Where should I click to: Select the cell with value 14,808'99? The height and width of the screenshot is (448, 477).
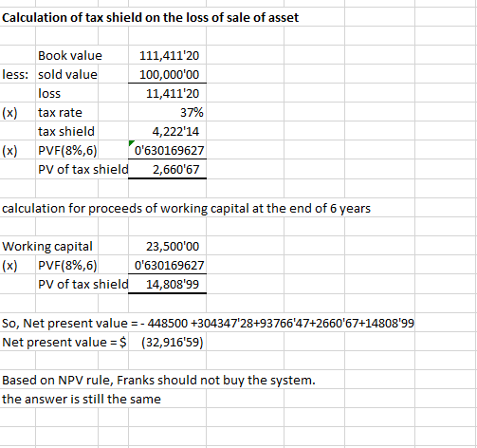[173, 285]
